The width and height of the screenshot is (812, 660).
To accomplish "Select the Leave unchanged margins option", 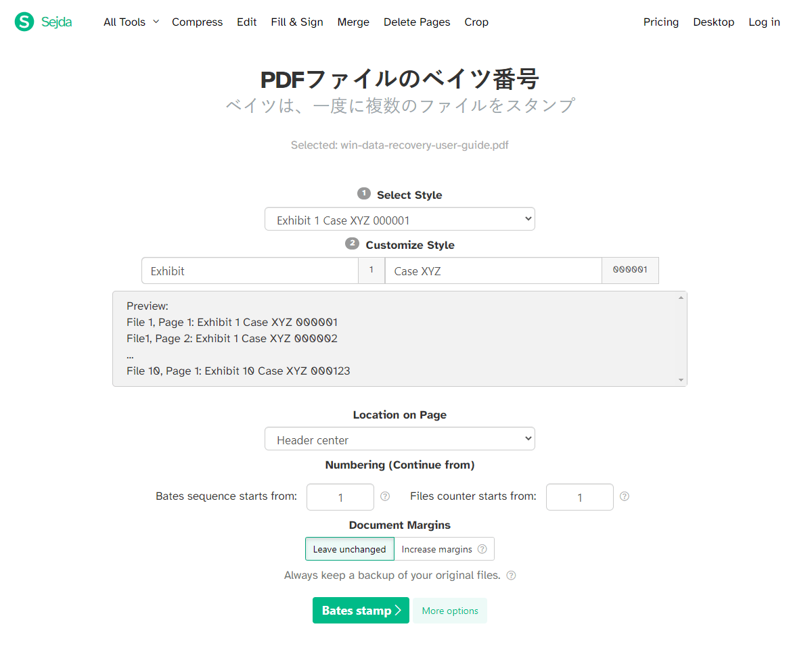I will (x=349, y=548).
